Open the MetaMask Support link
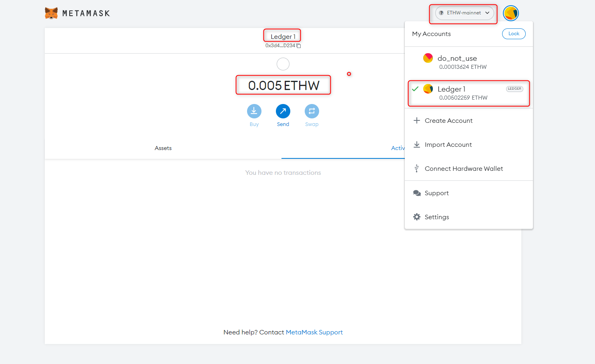This screenshot has width=595, height=364. click(x=314, y=332)
